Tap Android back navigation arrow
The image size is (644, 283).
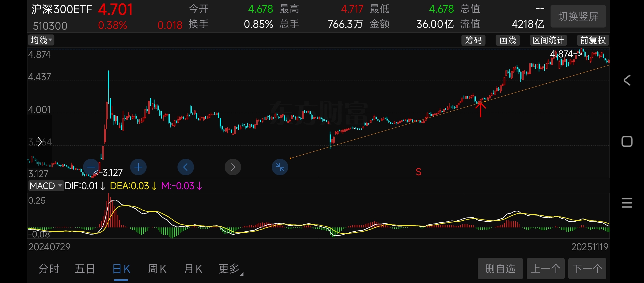pos(627,80)
